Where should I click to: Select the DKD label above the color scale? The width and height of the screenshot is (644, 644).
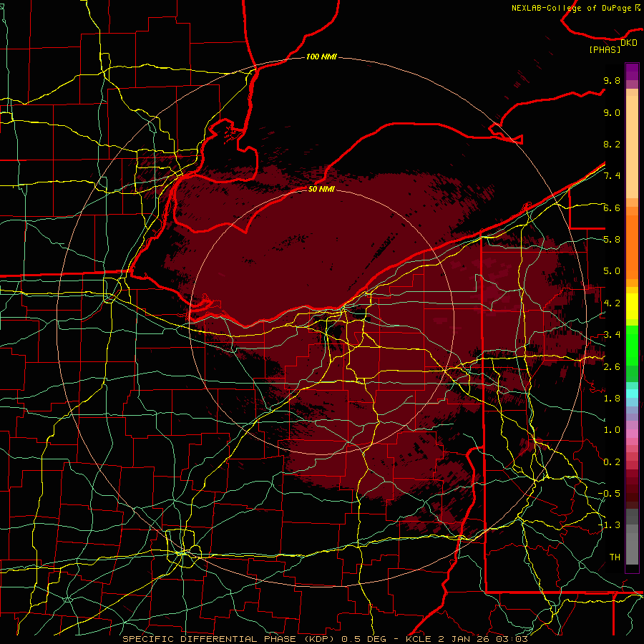[629, 43]
